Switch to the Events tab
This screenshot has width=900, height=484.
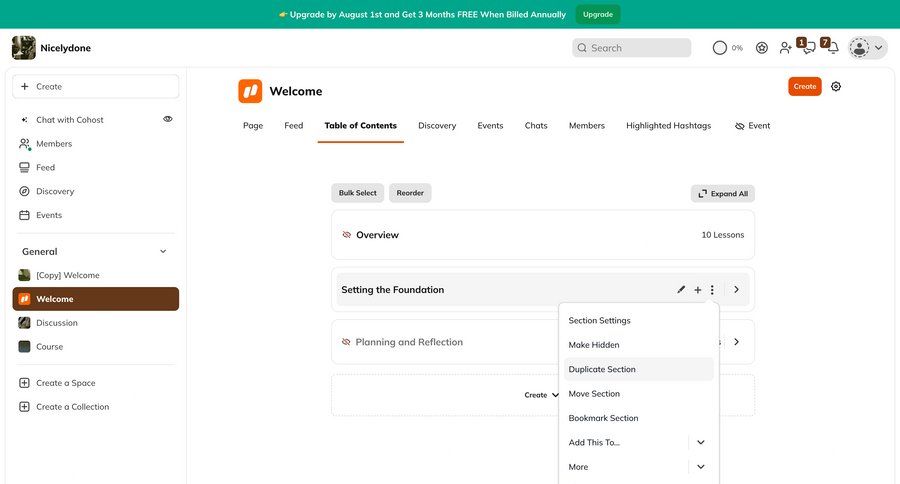[x=490, y=125]
